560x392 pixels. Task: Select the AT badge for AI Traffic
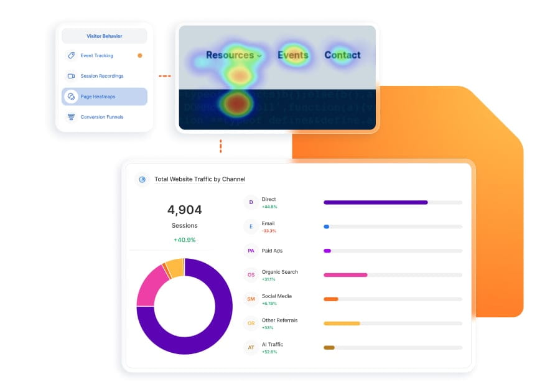251,348
